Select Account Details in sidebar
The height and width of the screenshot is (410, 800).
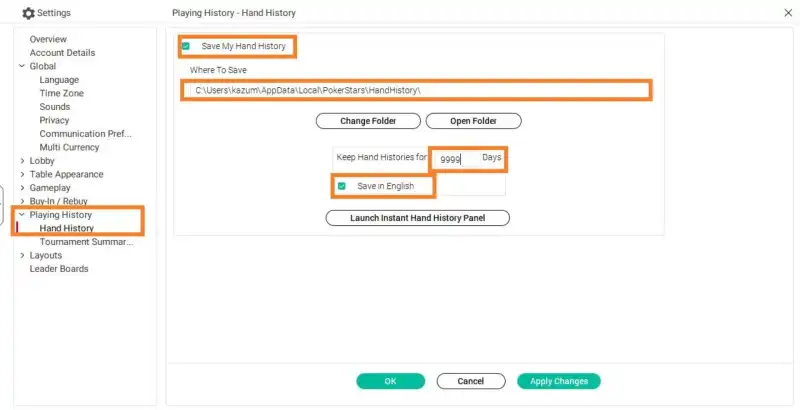[62, 53]
